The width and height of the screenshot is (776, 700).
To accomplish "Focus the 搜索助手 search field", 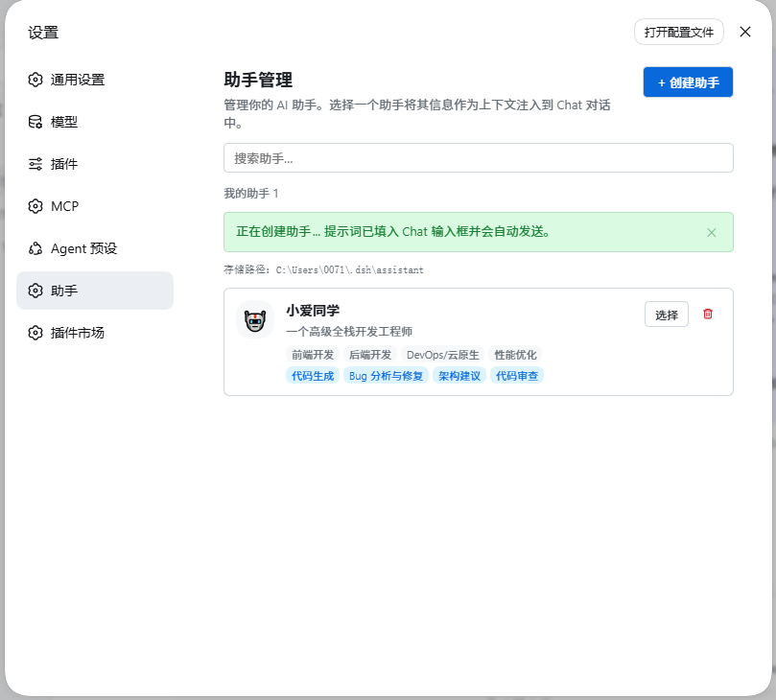I will (x=478, y=158).
